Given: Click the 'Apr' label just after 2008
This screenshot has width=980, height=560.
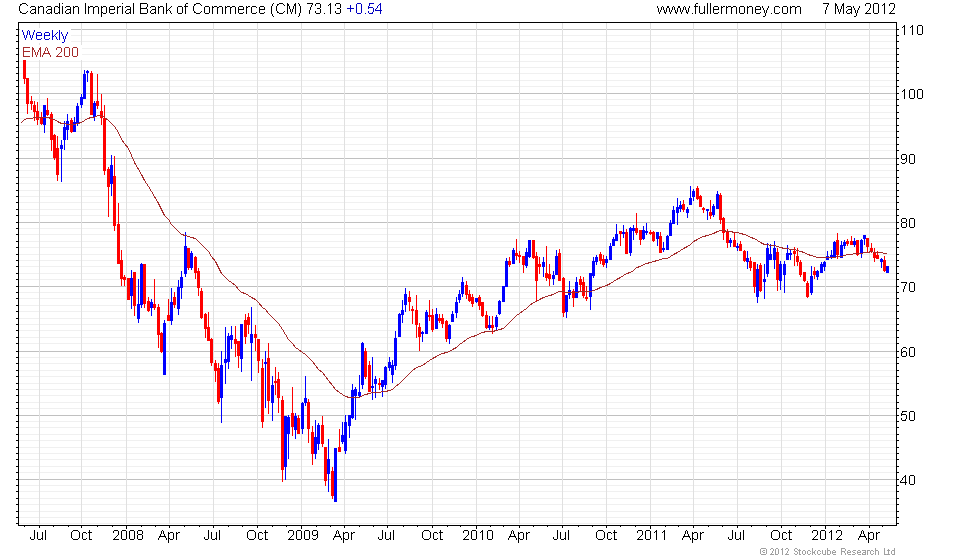Looking at the screenshot, I should (x=169, y=536).
